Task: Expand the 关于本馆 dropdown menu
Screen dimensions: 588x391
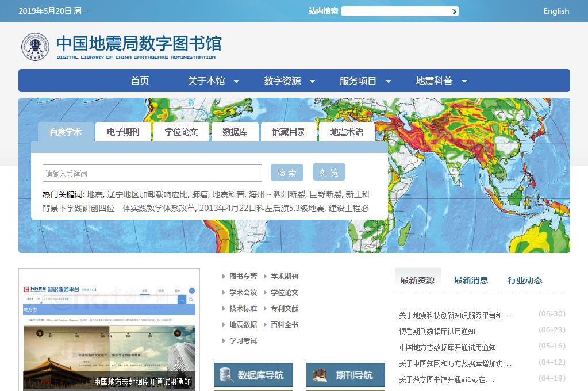Action: click(236, 81)
